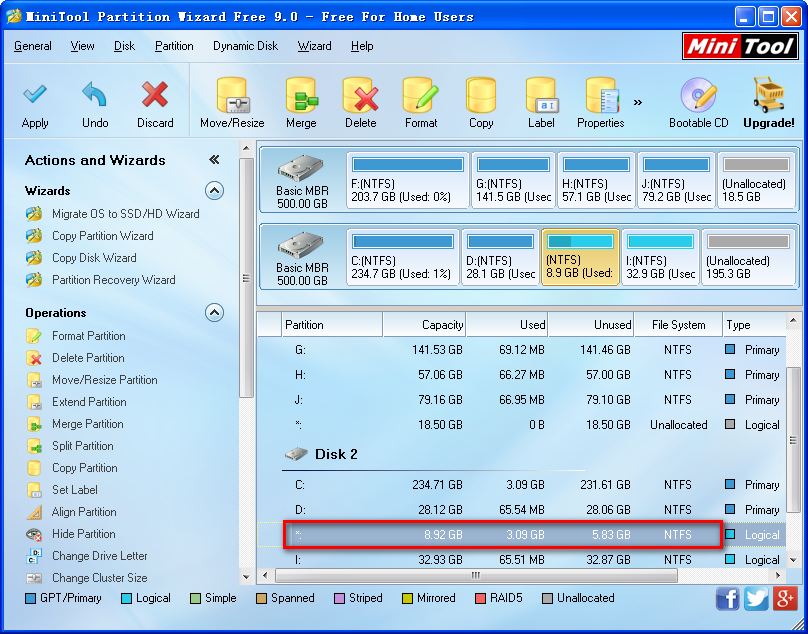Viewport: 808px width, 634px height.
Task: Select the Move/Resize toolbar icon
Action: 232,95
